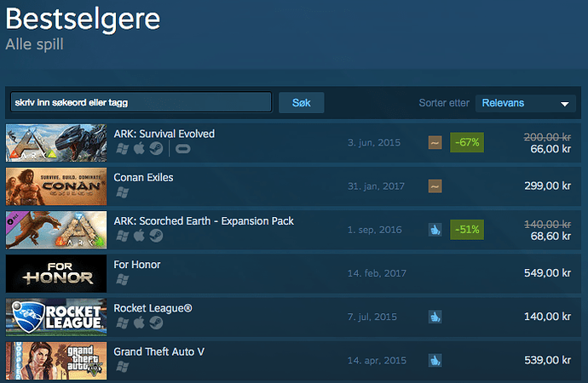Click the SteamOS icon under ARK: Survival Evolved
Screen dimensions: 588x383
[x=156, y=149]
